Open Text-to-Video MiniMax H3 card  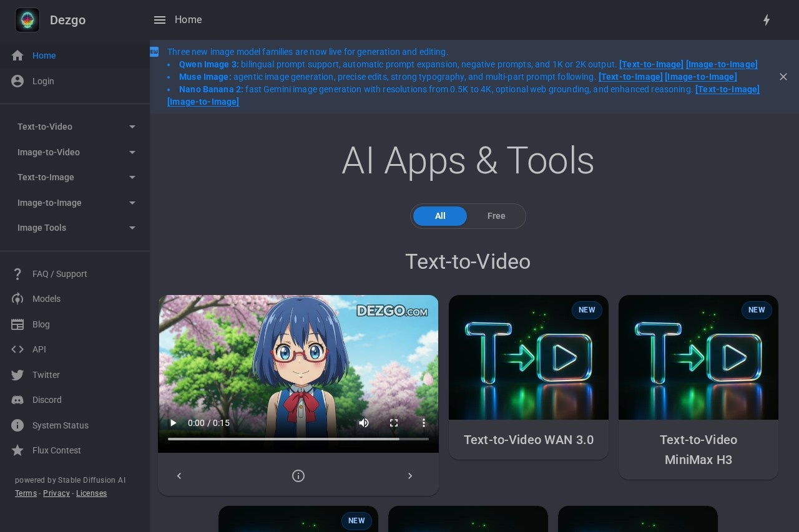[699, 387]
